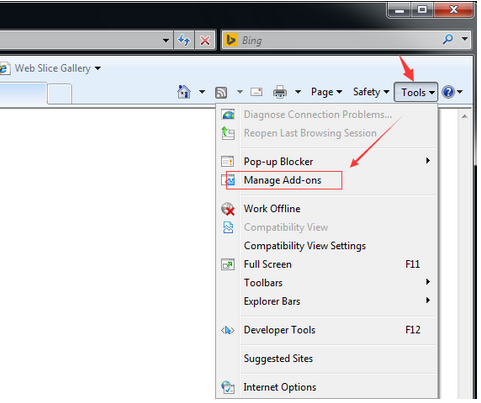Open a new tab button
Viewport: 481px width, 403px height.
point(59,94)
